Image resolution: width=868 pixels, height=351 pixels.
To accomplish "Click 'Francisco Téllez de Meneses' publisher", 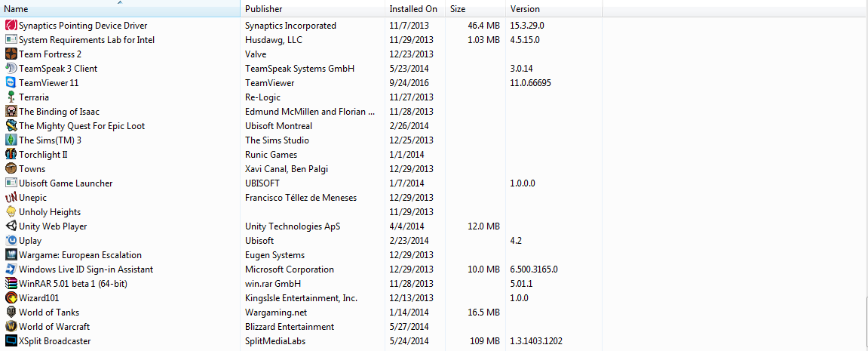I will click(x=301, y=198).
